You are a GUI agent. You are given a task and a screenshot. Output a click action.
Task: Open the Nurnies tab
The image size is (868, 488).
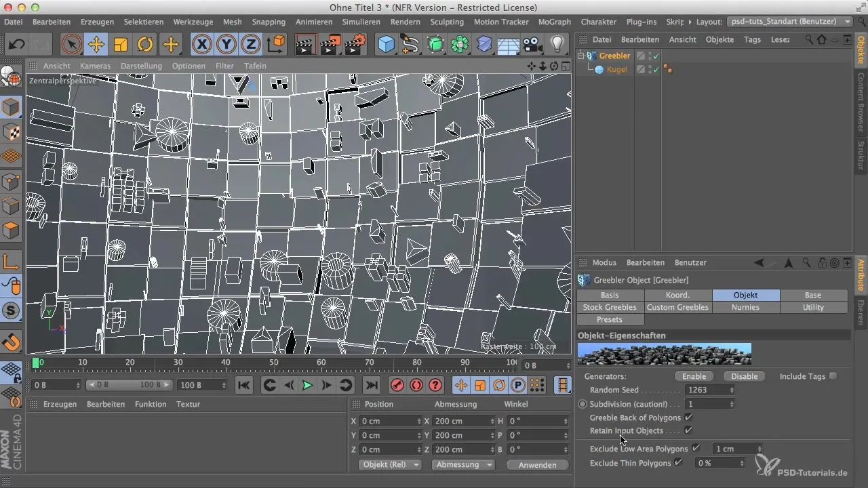tap(745, 307)
